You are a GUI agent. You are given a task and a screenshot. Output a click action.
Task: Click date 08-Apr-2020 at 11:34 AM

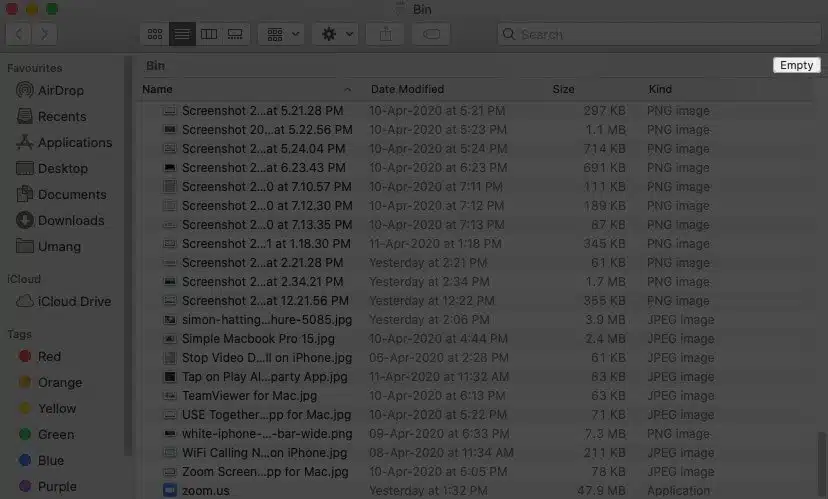tap(441, 453)
